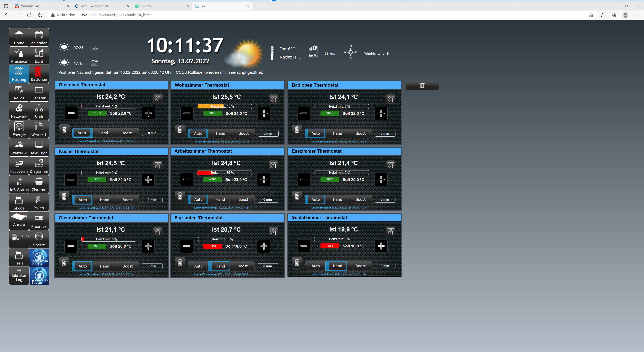
Task: Open the Zisterne page icon
Action: click(x=39, y=184)
